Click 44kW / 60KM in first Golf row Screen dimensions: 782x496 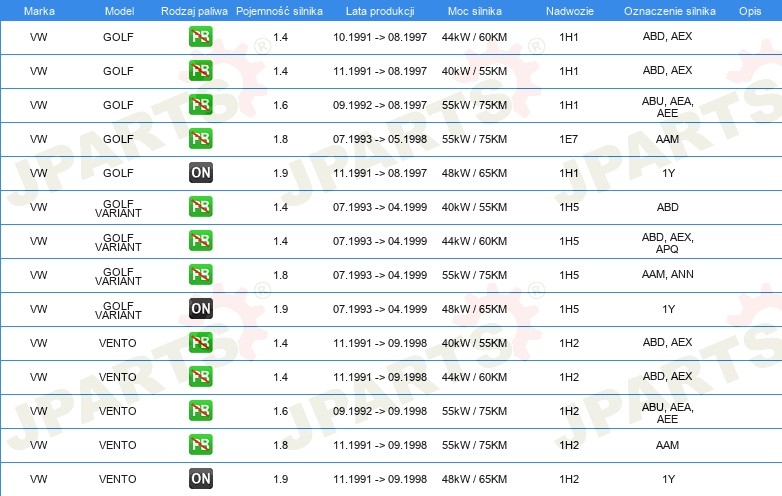click(x=474, y=37)
